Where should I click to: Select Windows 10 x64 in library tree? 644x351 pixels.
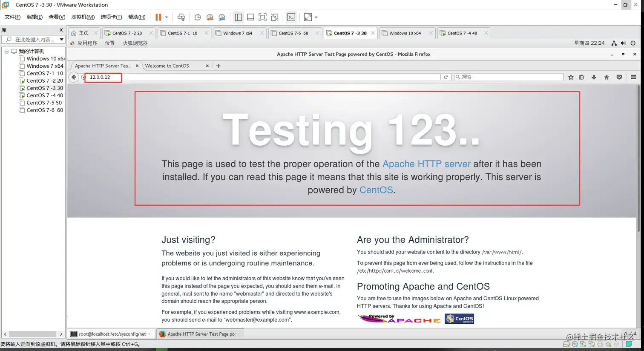(x=42, y=59)
